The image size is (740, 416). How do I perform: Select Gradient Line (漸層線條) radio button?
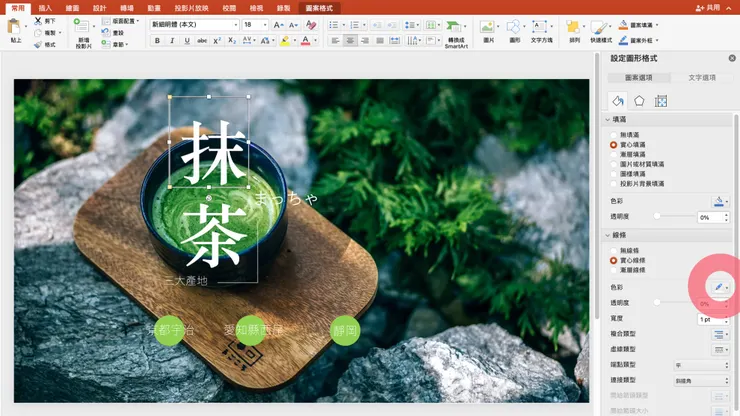pos(614,270)
